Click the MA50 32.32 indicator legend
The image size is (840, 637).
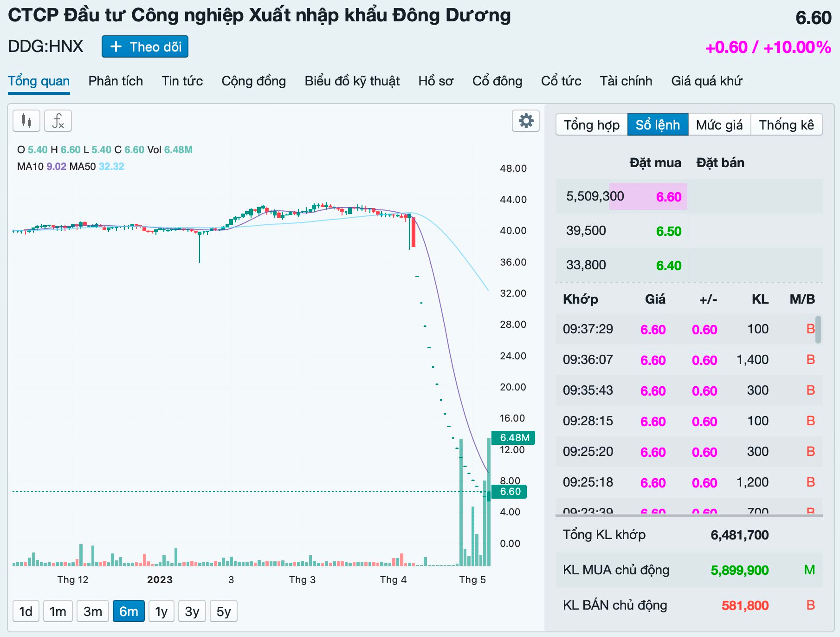pos(97,167)
